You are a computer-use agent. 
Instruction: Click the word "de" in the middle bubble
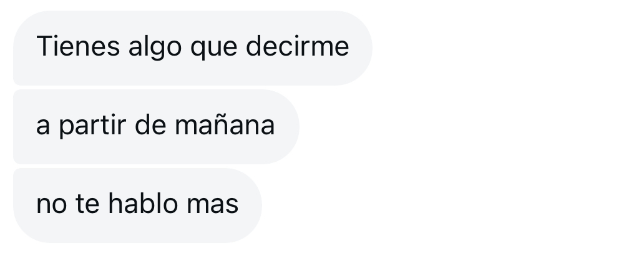150,124
